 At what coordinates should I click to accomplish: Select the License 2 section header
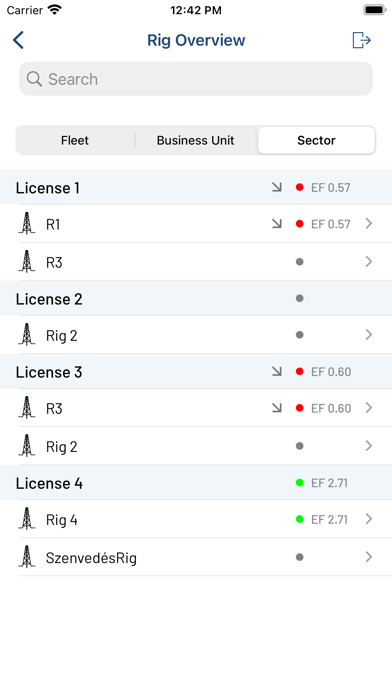click(x=196, y=298)
